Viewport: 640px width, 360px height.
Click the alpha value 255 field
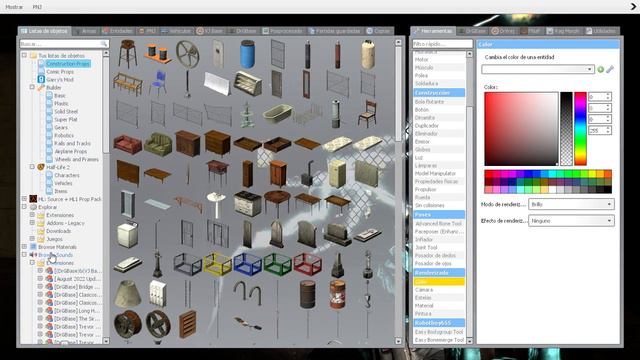point(600,130)
